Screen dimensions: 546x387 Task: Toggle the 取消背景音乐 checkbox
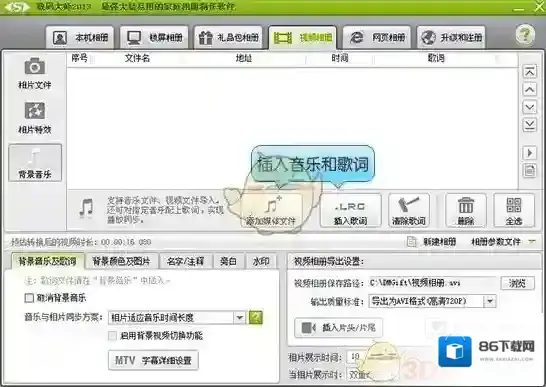coord(29,298)
